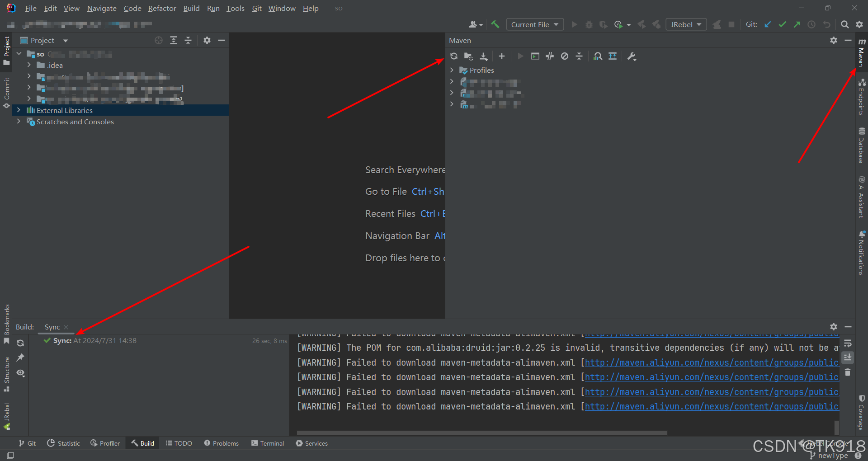The width and height of the screenshot is (868, 461).
Task: Pin the Build tab
Action: 20,358
